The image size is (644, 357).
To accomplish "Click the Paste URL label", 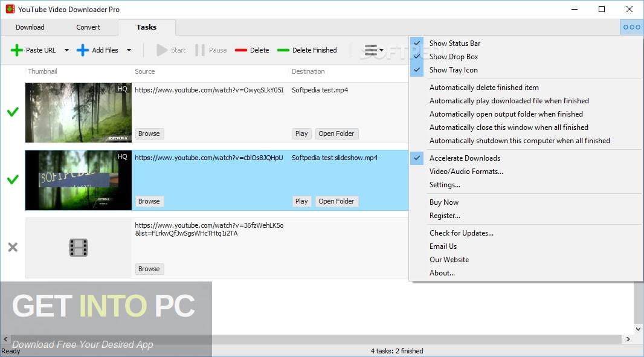I will coord(40,50).
